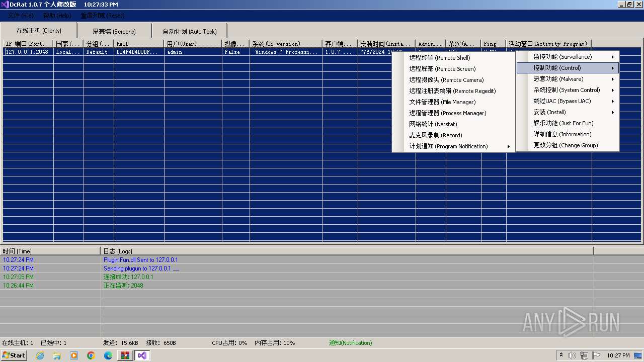Switch to 自动计划 (Auto Task) tab
This screenshot has width=644, height=362.
190,31
